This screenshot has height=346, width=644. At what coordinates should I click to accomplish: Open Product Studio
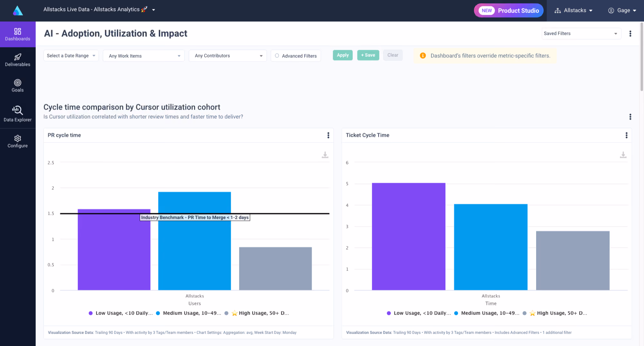pyautogui.click(x=509, y=11)
